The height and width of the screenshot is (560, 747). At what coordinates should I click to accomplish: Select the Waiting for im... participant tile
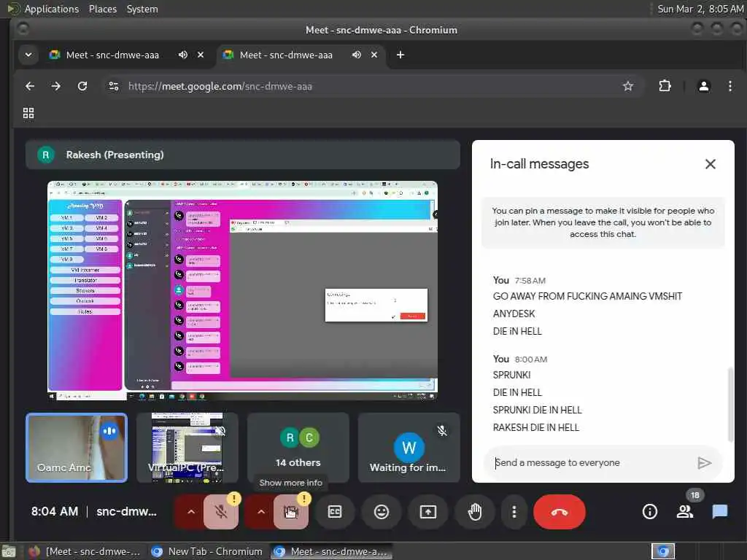409,448
